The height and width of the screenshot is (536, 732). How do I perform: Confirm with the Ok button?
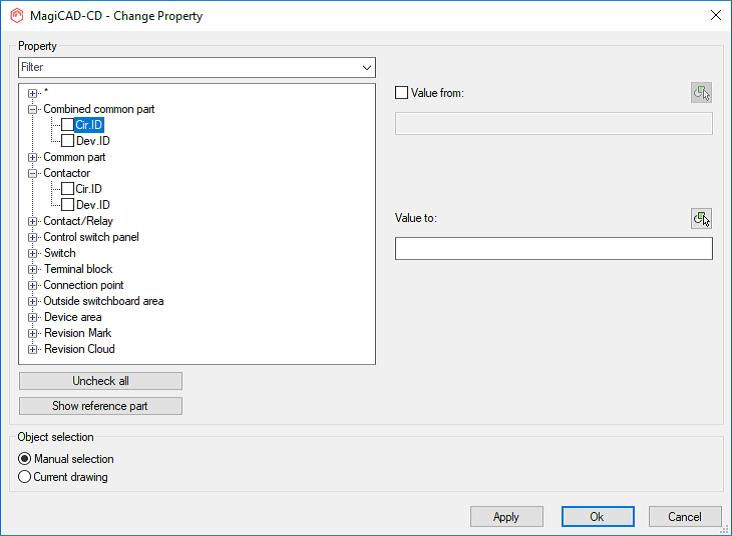598,516
